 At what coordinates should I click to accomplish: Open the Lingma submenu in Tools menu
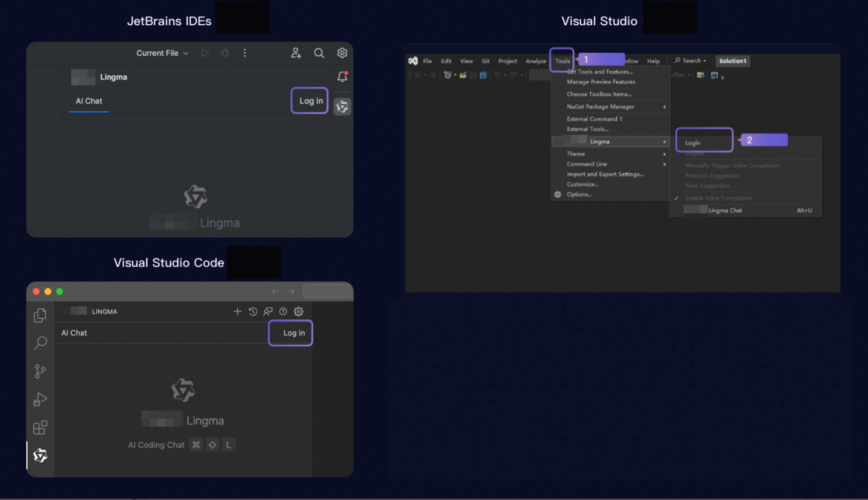coord(611,142)
